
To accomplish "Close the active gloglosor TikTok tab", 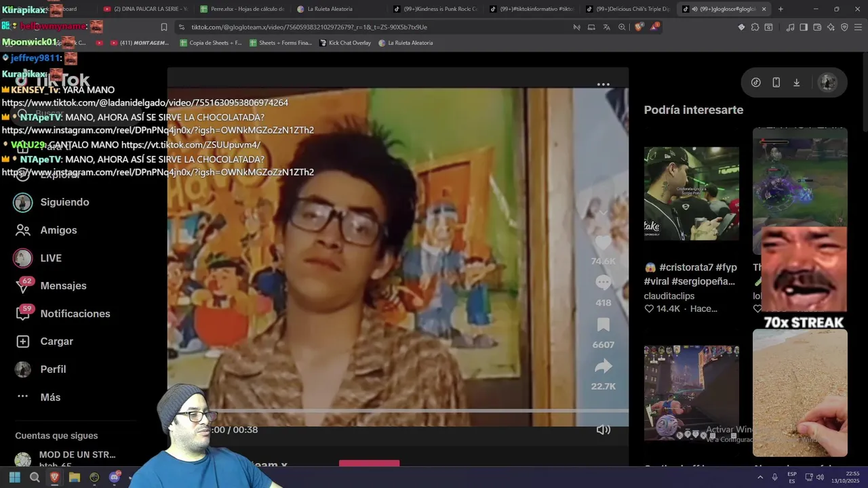I will pyautogui.click(x=764, y=9).
